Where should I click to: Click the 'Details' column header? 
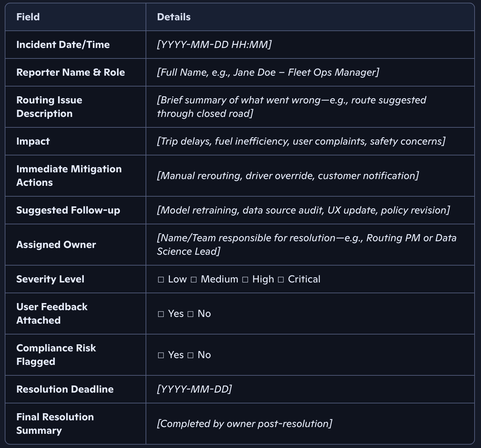click(x=174, y=17)
